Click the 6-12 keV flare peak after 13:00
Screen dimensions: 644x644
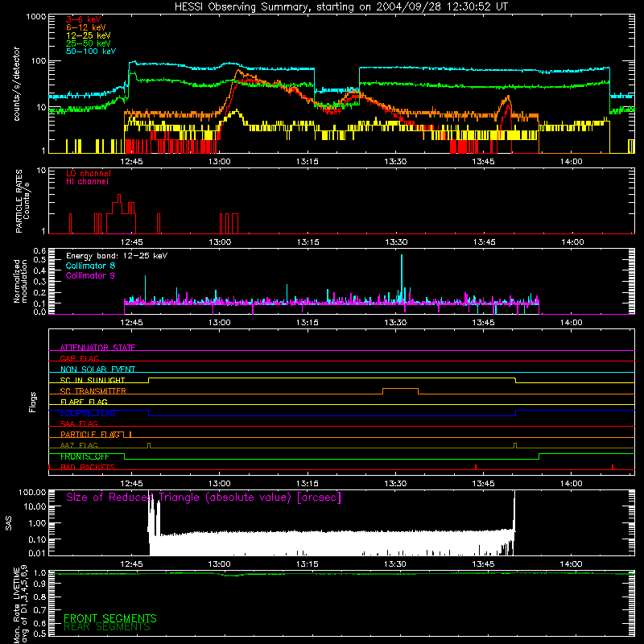tap(238, 72)
